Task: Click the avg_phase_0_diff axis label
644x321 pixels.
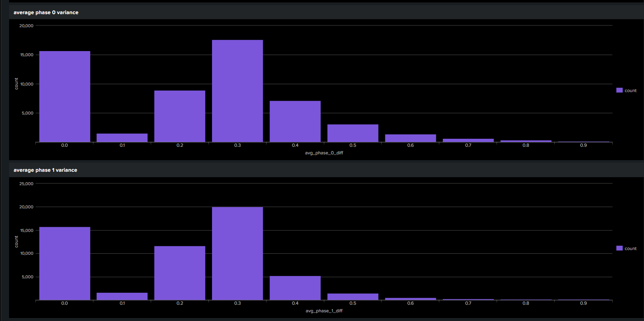Action: pyautogui.click(x=324, y=153)
